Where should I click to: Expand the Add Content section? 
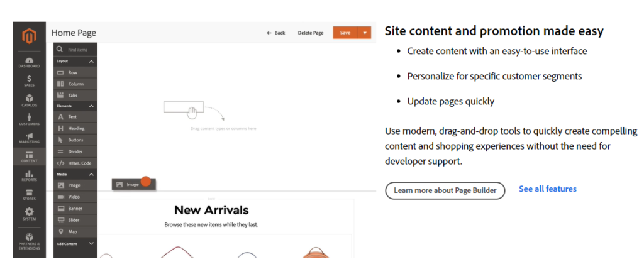91,243
